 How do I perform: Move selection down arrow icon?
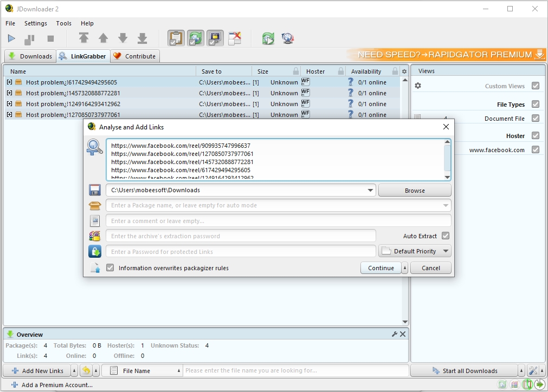(123, 38)
